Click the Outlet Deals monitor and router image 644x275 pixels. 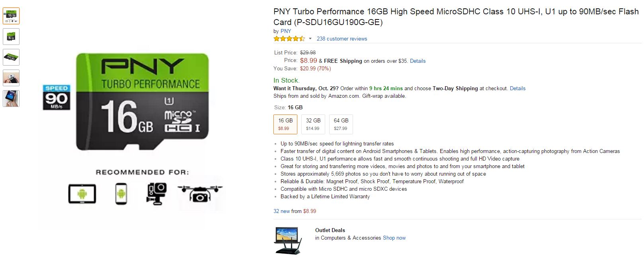288,240
